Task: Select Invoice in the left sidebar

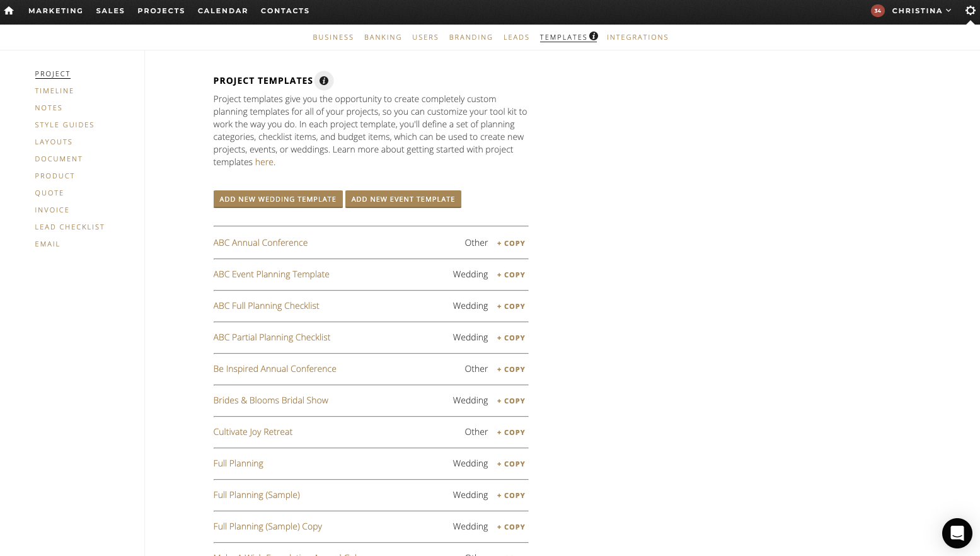Action: (52, 210)
